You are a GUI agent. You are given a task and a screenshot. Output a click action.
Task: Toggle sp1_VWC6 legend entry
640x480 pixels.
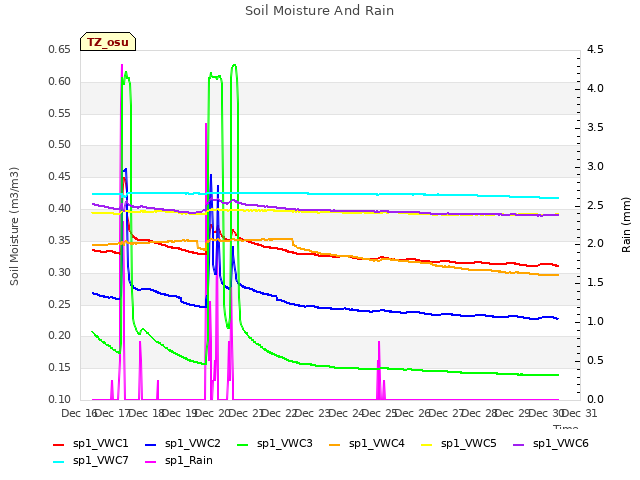[551, 444]
